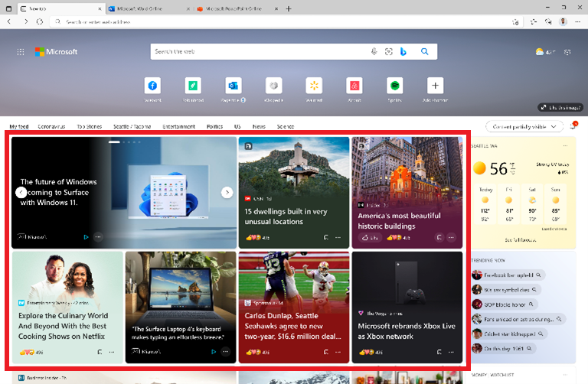
Task: Open the Facebook quick link
Action: 152,86
